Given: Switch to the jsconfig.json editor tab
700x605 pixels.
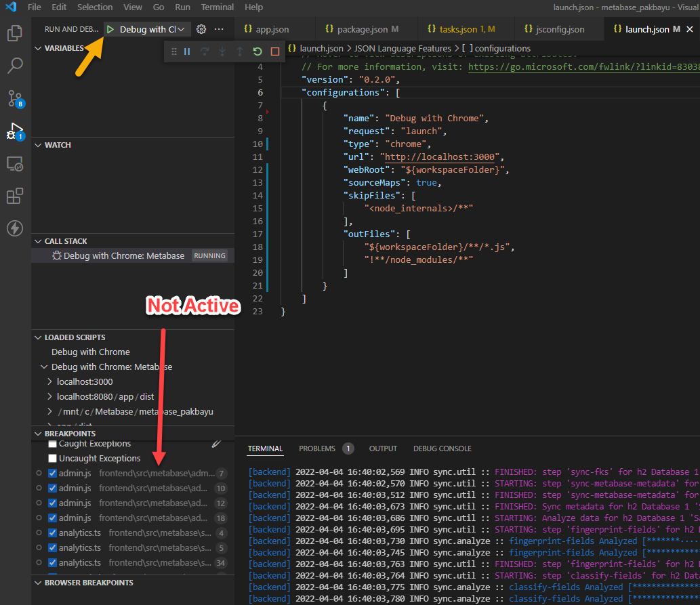Looking at the screenshot, I should (x=560, y=29).
